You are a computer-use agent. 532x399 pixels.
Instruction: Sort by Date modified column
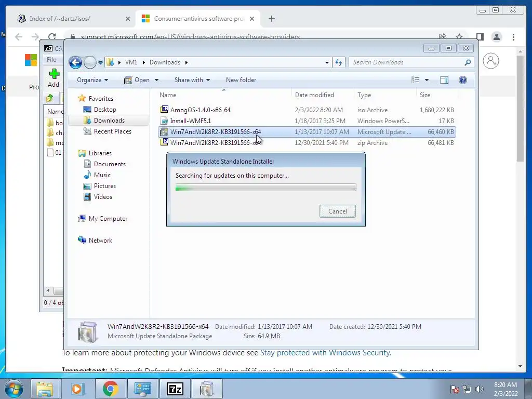(x=322, y=95)
